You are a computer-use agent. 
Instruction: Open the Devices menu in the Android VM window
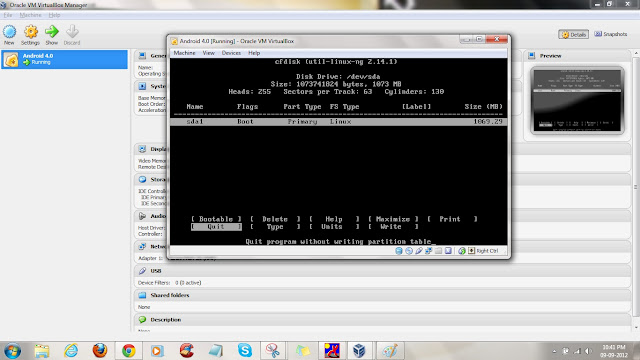[231, 53]
